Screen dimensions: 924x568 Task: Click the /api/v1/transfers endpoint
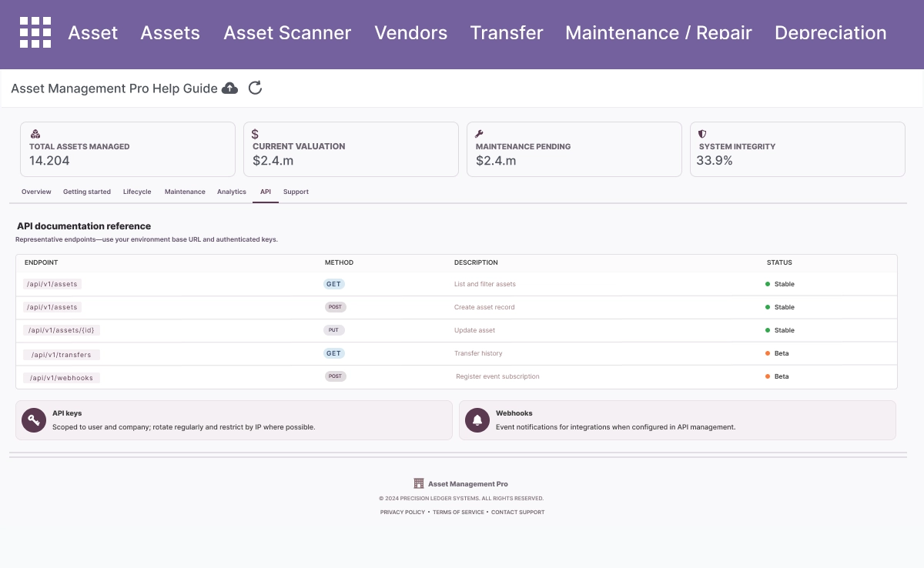tap(62, 355)
